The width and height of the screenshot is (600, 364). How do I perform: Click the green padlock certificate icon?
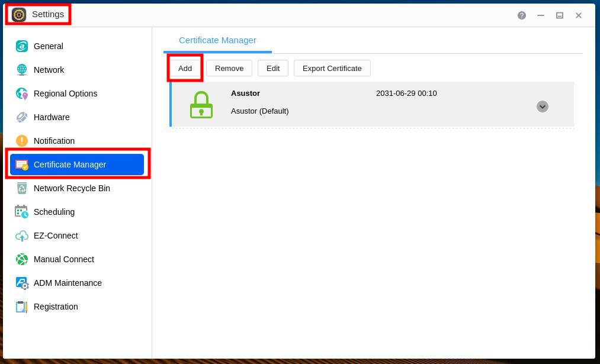tap(201, 105)
